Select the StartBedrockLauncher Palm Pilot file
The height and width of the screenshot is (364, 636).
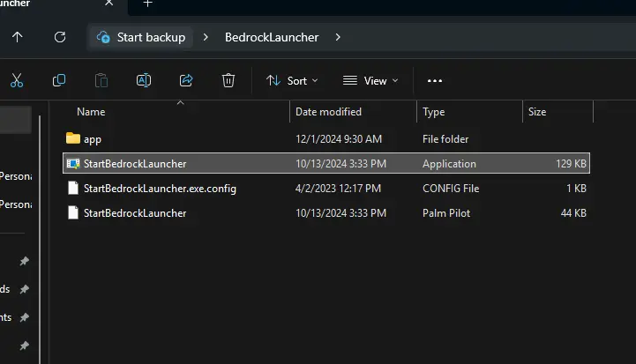[326, 212]
